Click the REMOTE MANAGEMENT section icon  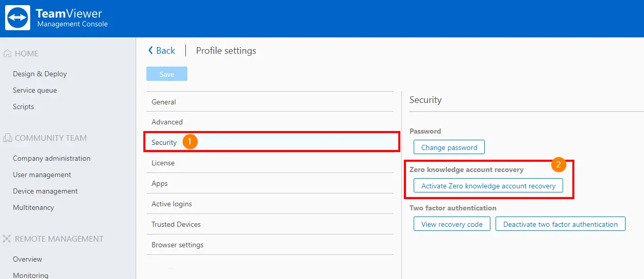coord(7,239)
